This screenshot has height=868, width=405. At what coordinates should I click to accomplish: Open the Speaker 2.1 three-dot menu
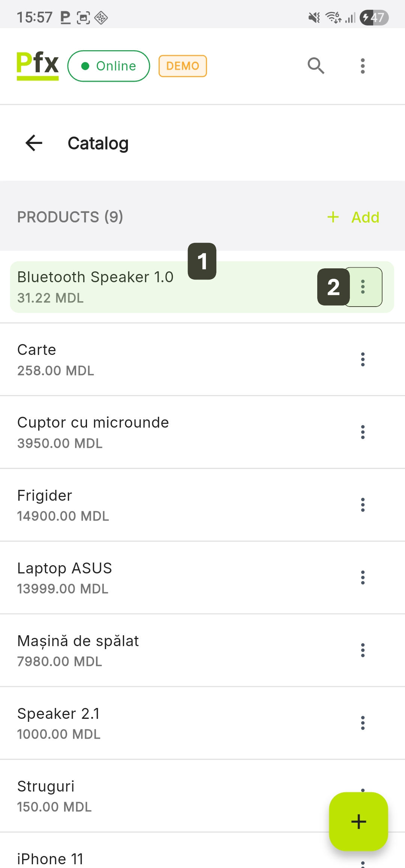pyautogui.click(x=363, y=723)
